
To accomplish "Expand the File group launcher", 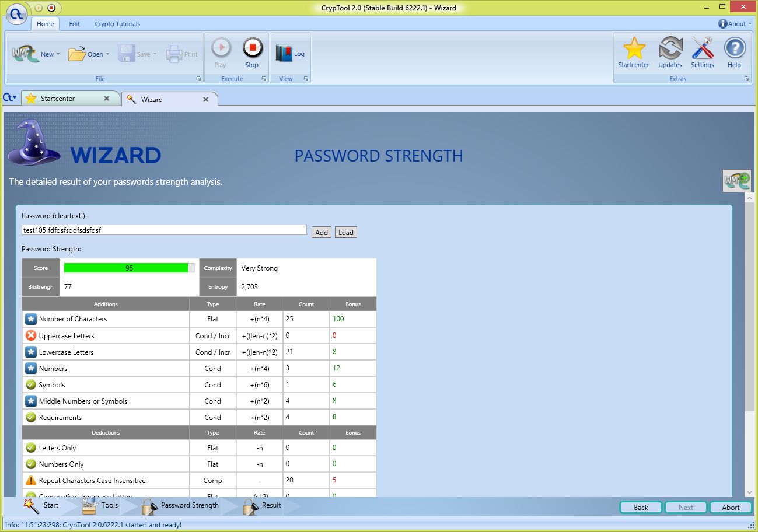I will pos(199,79).
